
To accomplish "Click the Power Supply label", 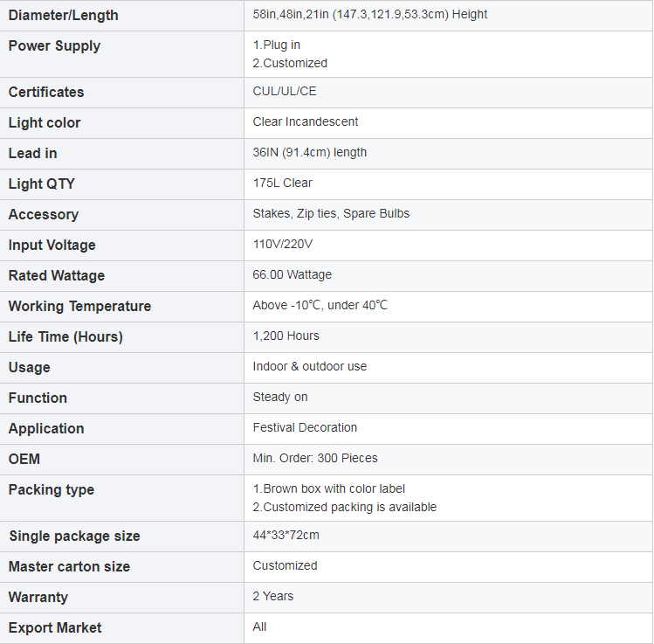I will click(54, 46).
